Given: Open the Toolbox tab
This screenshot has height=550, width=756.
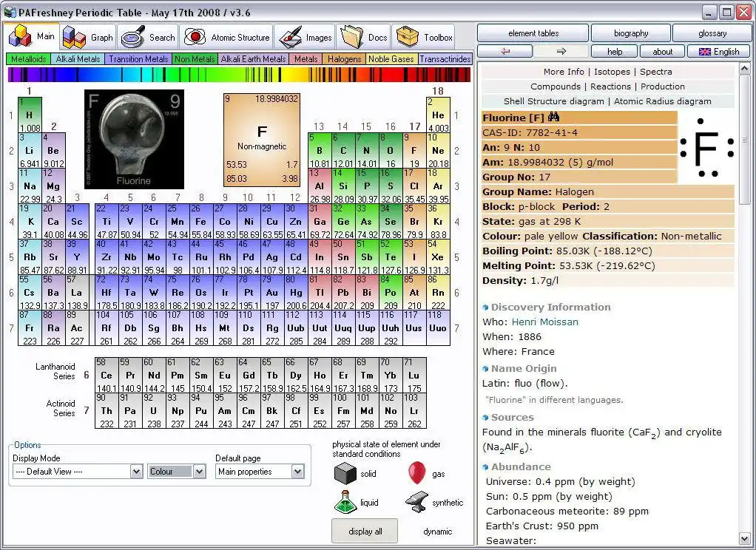Looking at the screenshot, I should click(x=425, y=37).
